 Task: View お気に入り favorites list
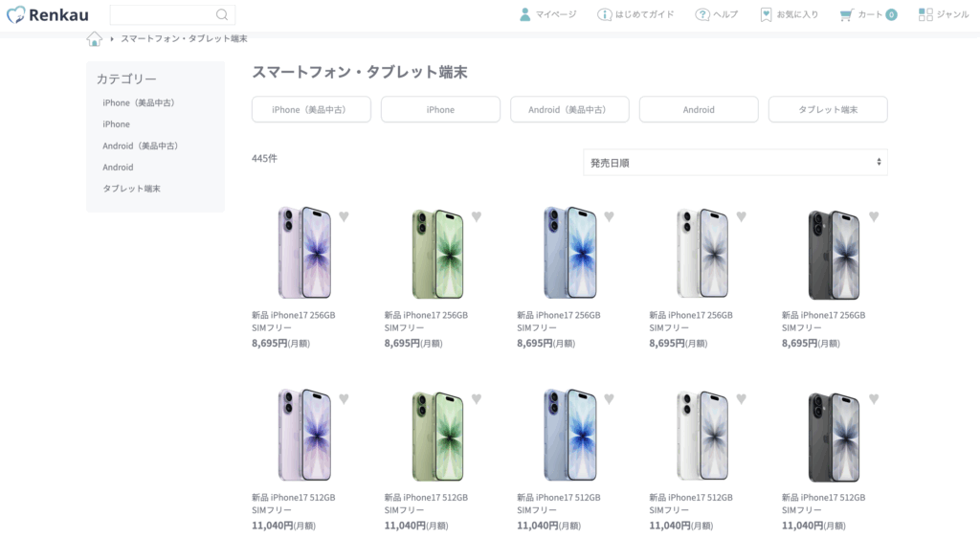(x=789, y=14)
